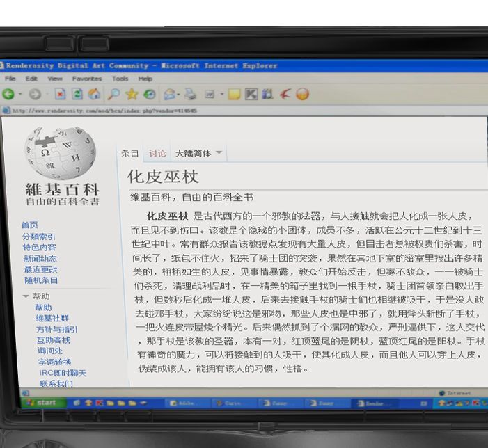Open the 首页 sidebar link

tap(30, 225)
